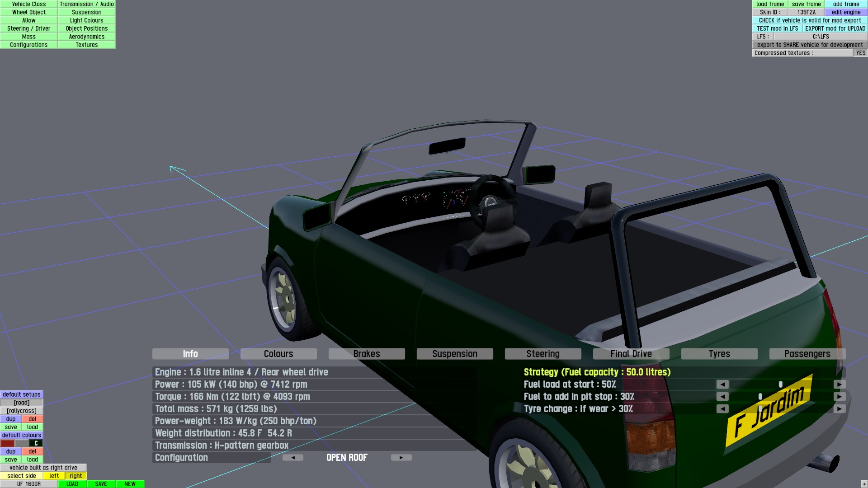Image resolution: width=868 pixels, height=488 pixels.
Task: Click left arrow for fuel load at start
Action: pyautogui.click(x=722, y=385)
